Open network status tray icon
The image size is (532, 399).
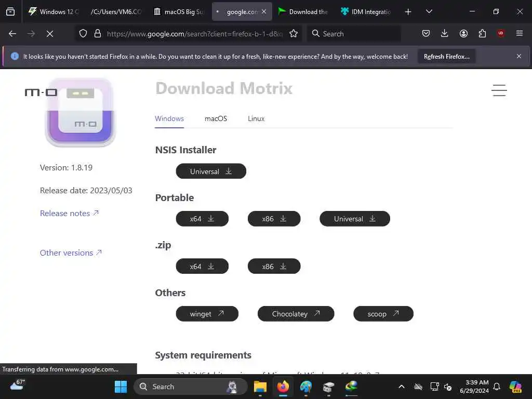coord(434,387)
